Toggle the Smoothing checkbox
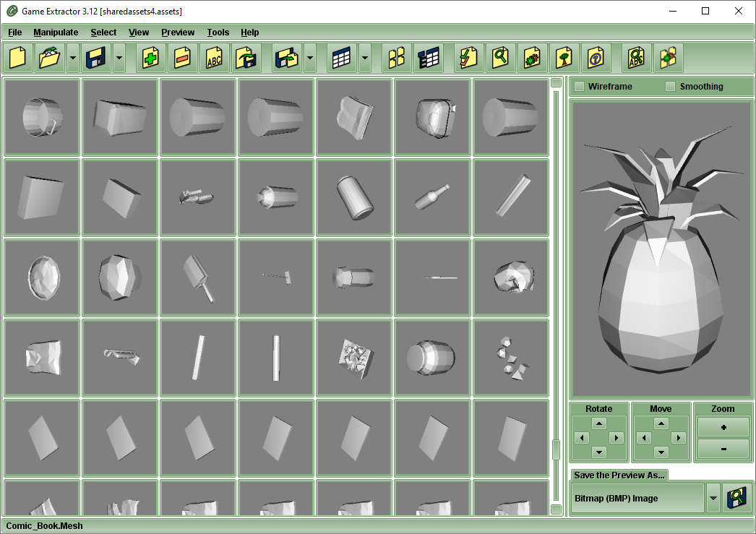The width and height of the screenshot is (756, 534). pyautogui.click(x=671, y=87)
